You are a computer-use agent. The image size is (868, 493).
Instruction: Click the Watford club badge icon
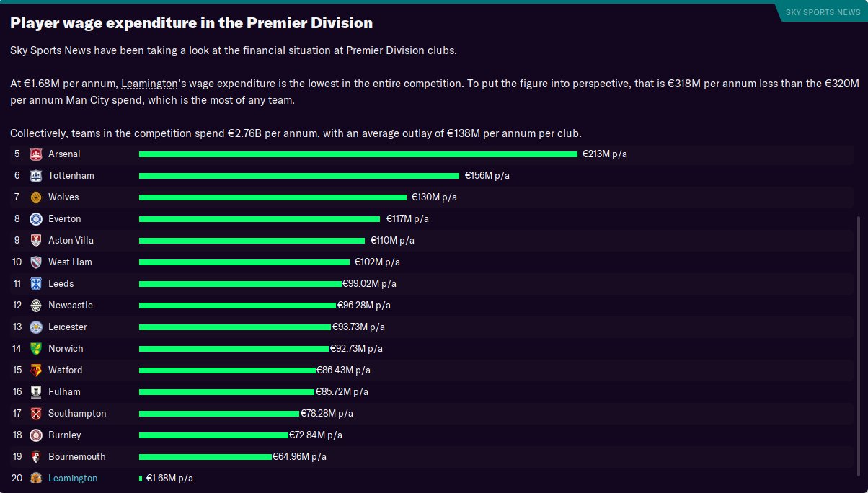click(36, 370)
